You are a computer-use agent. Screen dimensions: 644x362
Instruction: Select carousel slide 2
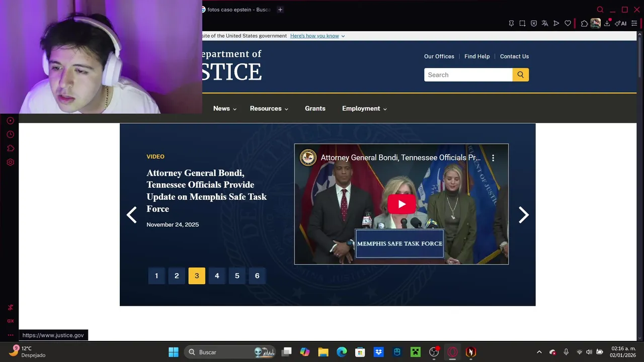pos(177,276)
